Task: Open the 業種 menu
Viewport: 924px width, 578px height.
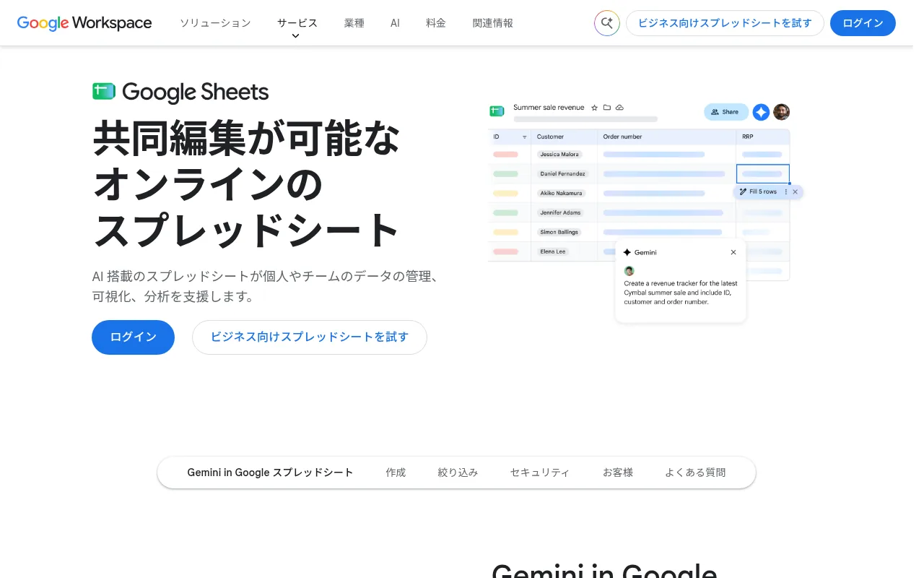Action: pyautogui.click(x=354, y=23)
